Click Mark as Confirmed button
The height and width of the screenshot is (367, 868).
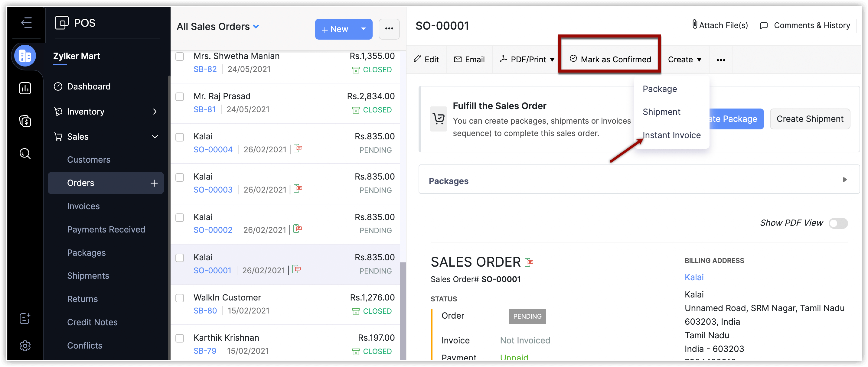pos(611,59)
